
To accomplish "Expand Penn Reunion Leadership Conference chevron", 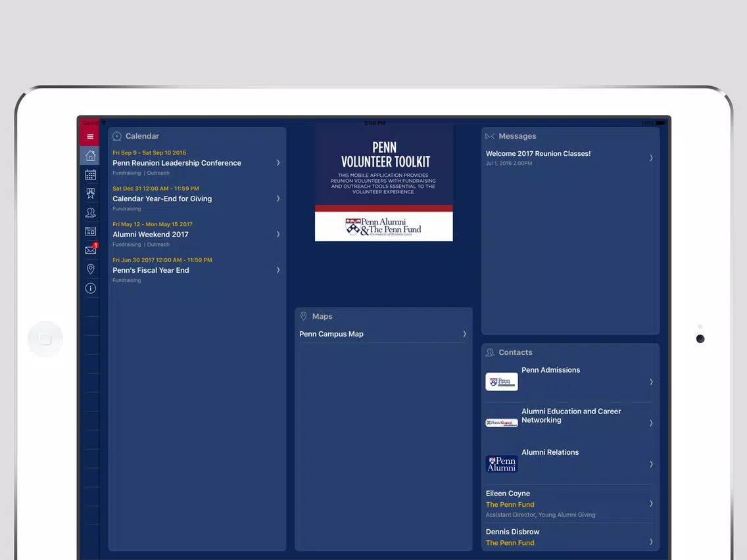I will pos(278,163).
